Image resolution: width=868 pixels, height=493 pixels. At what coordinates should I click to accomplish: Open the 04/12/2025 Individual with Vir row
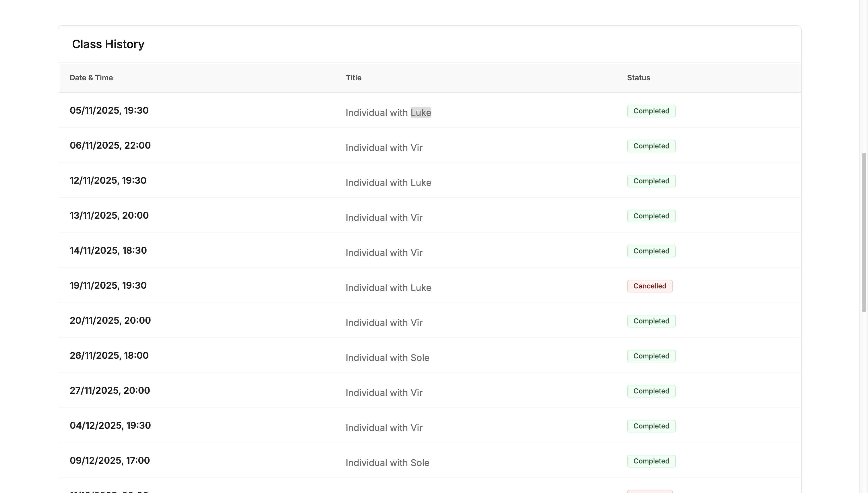tap(384, 427)
